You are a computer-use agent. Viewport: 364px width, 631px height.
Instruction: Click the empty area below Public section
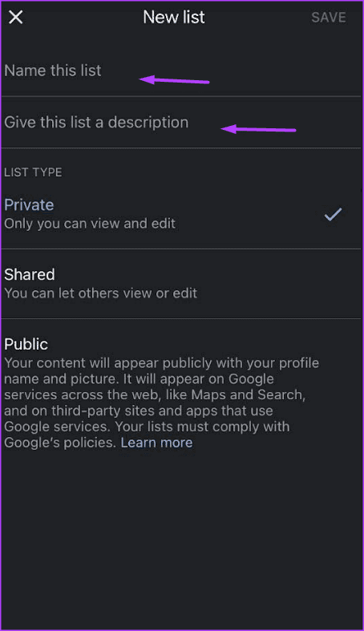(182, 540)
